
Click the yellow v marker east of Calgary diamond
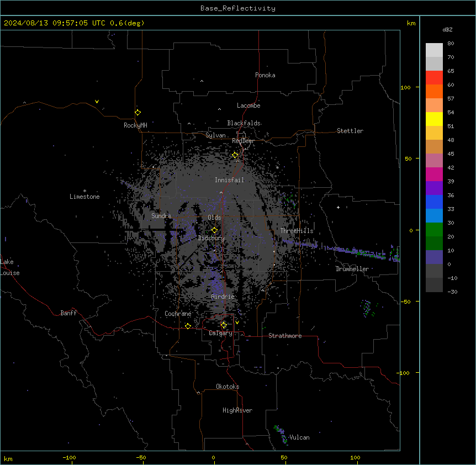[x=237, y=323]
